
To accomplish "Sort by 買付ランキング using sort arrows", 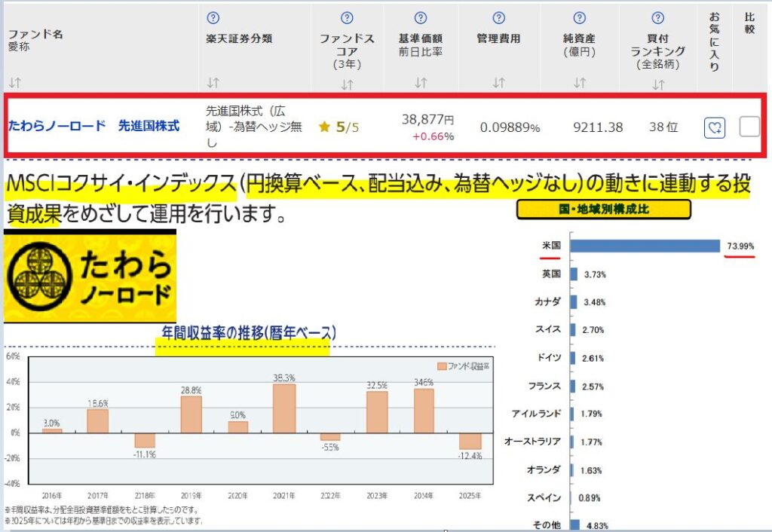I will [658, 84].
